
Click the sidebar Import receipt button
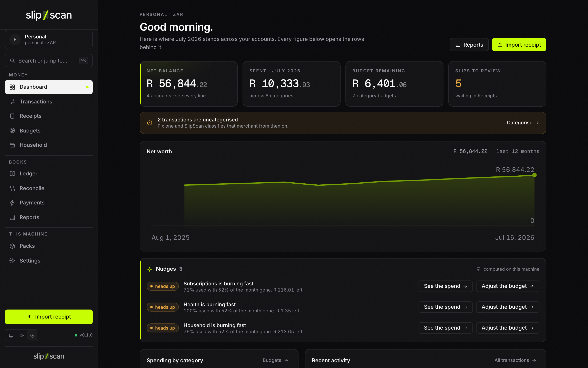coord(49,317)
